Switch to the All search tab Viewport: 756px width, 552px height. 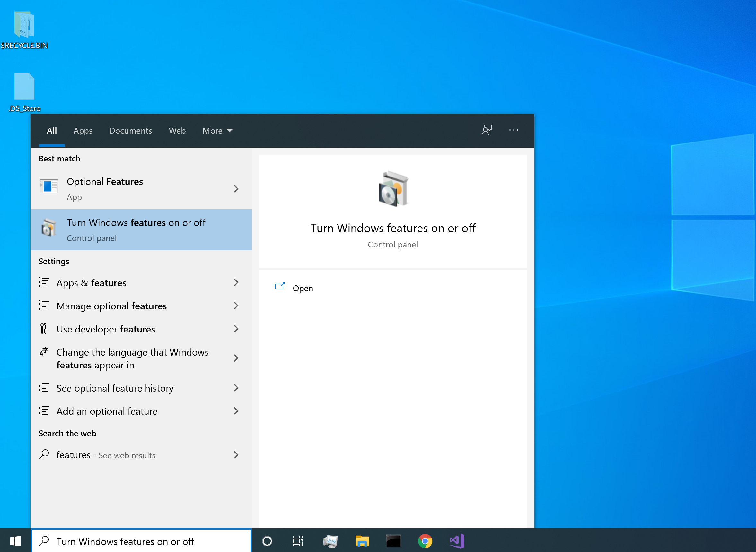pos(51,131)
